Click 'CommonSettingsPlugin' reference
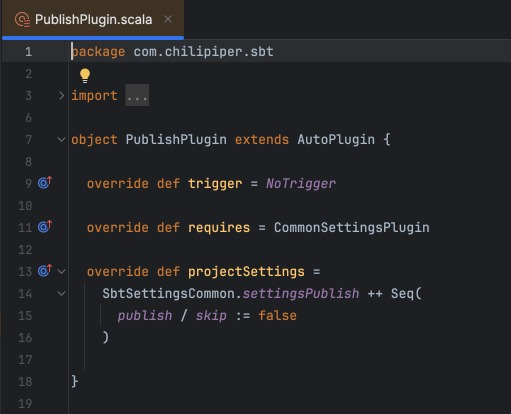The width and height of the screenshot is (511, 414). pos(352,228)
